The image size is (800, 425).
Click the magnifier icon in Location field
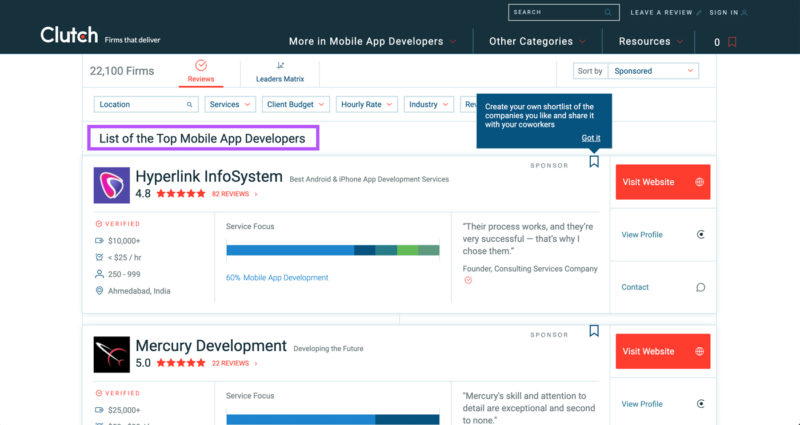[x=189, y=105]
